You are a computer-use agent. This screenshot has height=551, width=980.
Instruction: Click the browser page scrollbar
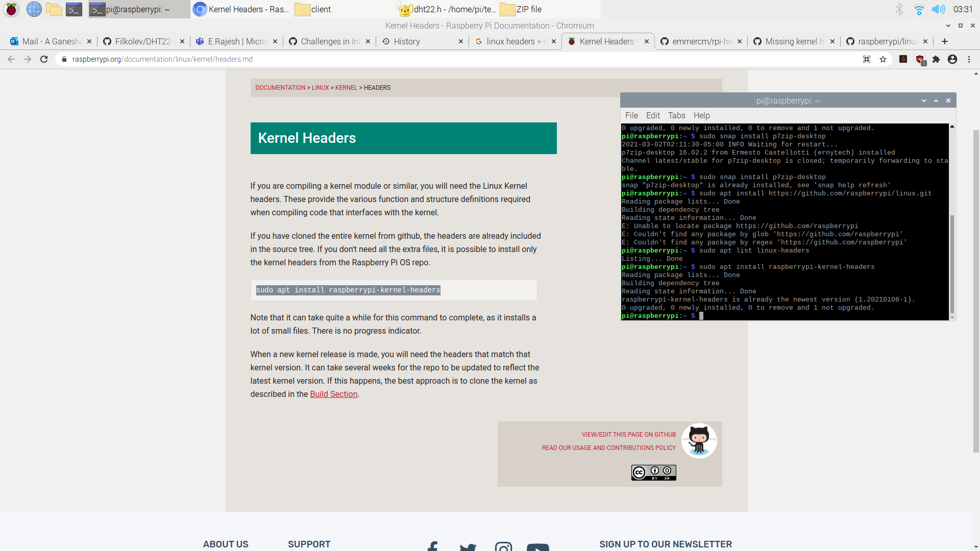tap(976, 291)
